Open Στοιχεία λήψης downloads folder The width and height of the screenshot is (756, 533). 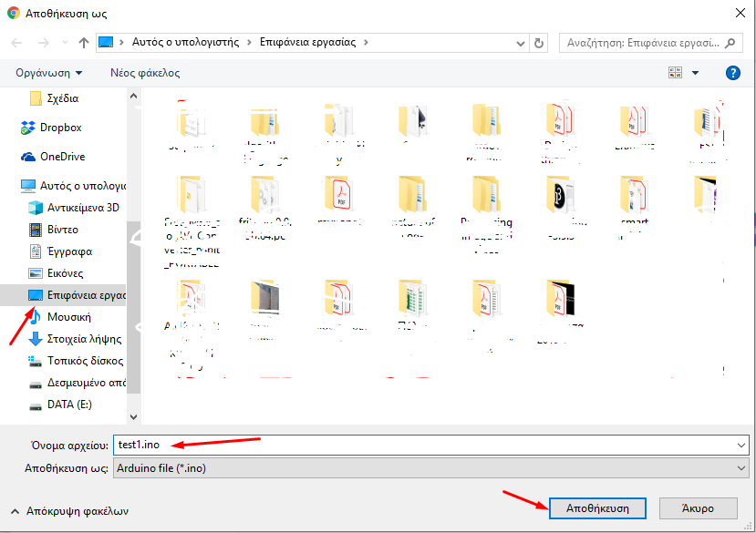point(84,339)
